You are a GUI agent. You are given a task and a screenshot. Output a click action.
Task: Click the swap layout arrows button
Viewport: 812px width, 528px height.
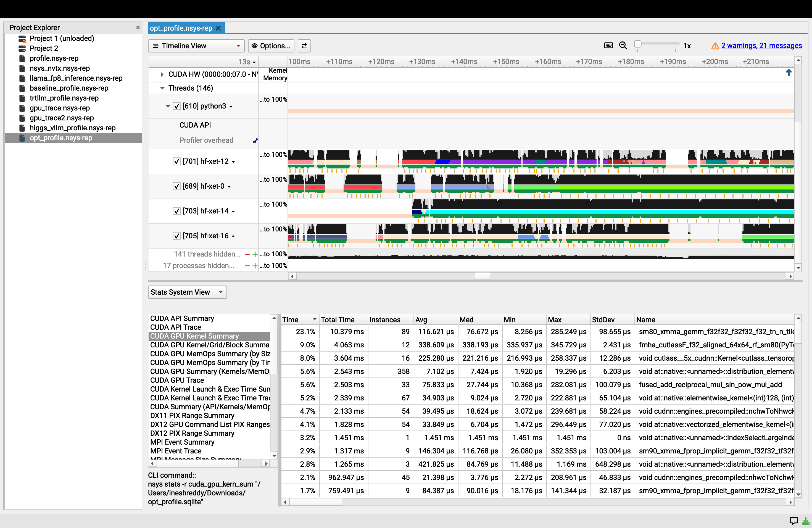(x=304, y=46)
